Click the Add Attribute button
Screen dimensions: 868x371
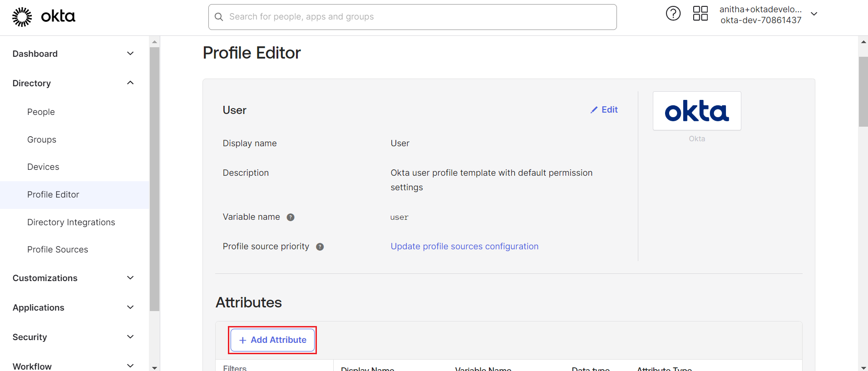[272, 340]
